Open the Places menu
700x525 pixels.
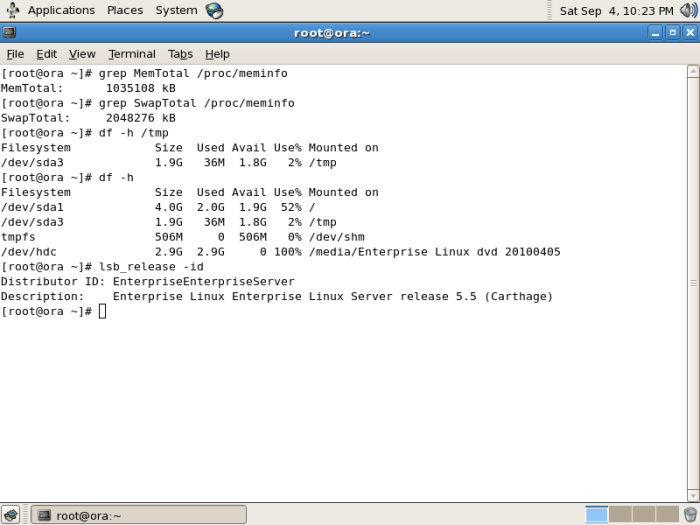(125, 10)
